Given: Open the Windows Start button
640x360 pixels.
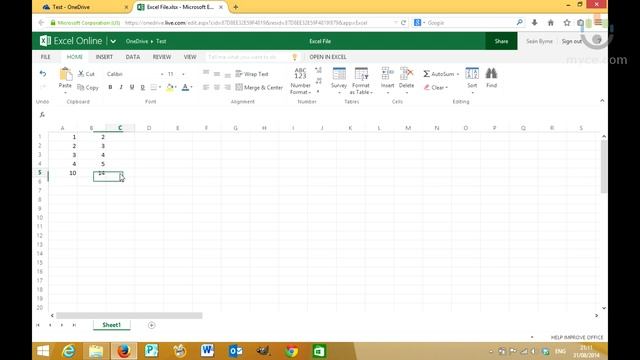Looking at the screenshot, I should pyautogui.click(x=43, y=351).
